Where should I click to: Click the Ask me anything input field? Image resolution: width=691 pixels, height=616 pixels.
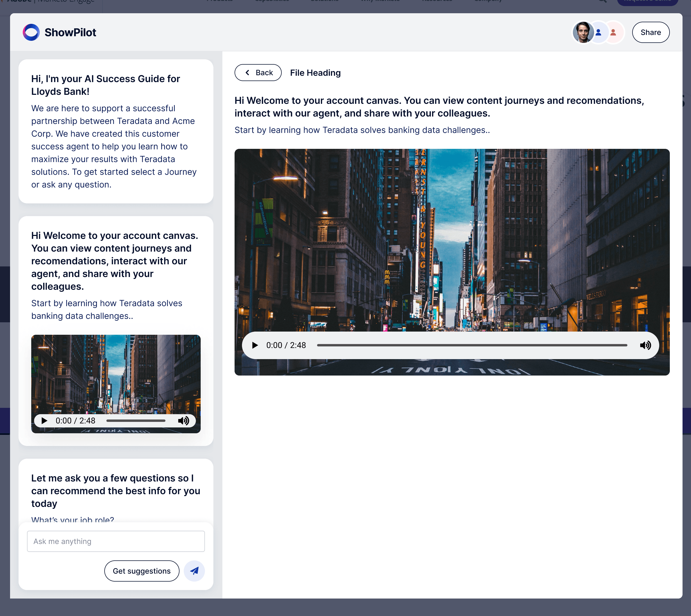point(115,541)
